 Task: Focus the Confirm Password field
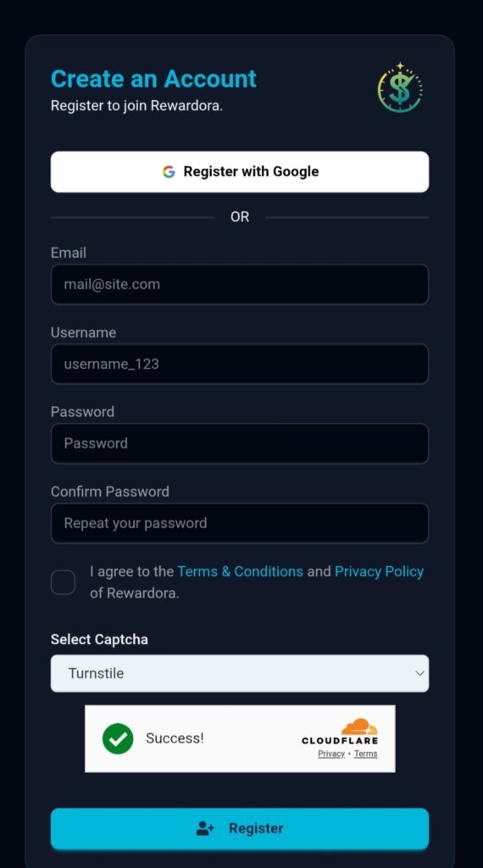(x=240, y=523)
